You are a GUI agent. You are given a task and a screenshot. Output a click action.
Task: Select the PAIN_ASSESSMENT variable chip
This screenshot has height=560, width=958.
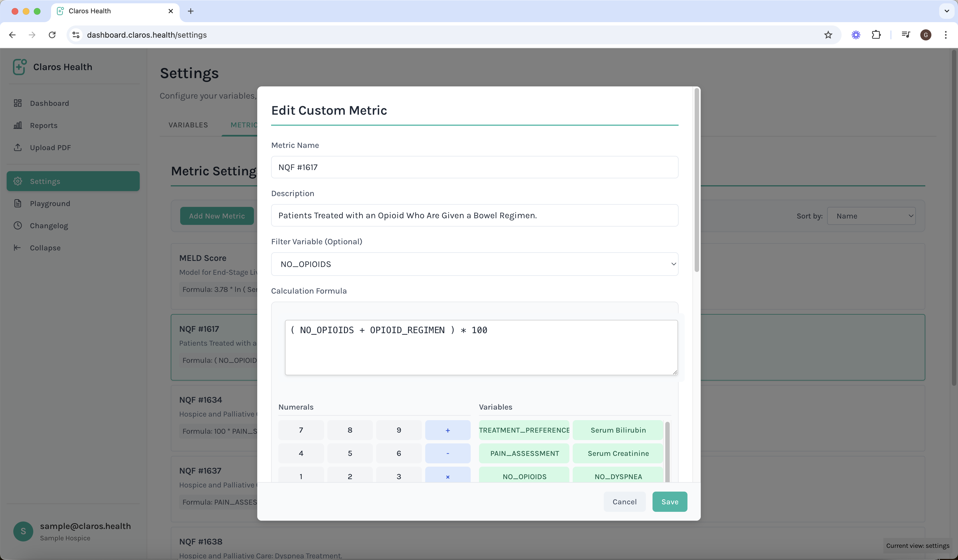[524, 453]
